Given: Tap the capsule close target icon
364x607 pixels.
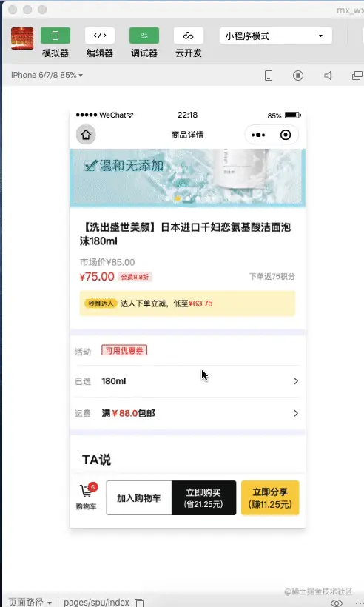Looking at the screenshot, I should (x=286, y=135).
